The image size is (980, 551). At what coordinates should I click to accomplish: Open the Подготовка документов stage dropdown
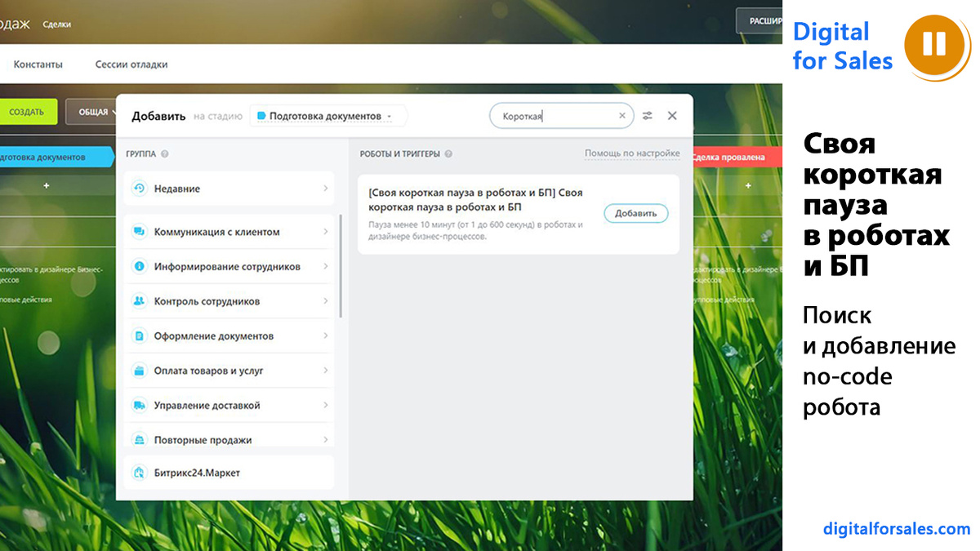click(327, 116)
